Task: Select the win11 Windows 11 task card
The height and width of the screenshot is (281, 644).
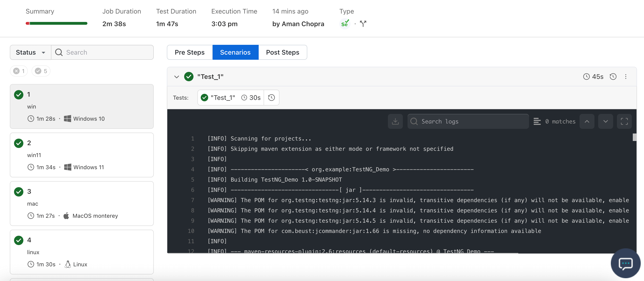Action: [x=82, y=155]
